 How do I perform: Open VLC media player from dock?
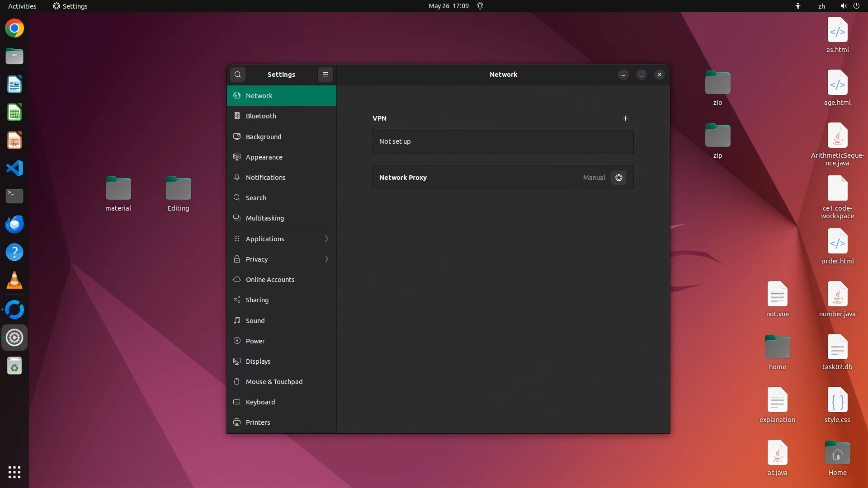point(14,281)
